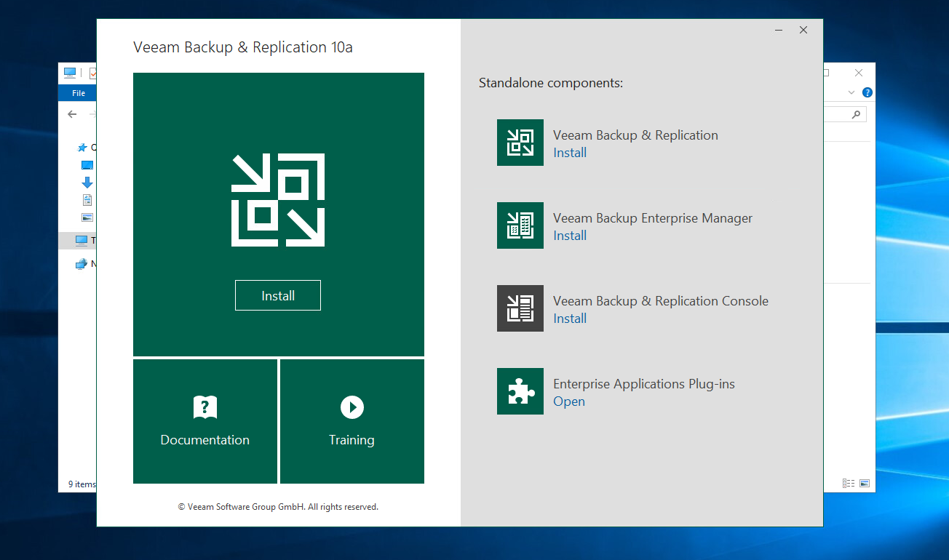Switch File Explorer to details view
Screen dimensions: 949x560
[849, 483]
